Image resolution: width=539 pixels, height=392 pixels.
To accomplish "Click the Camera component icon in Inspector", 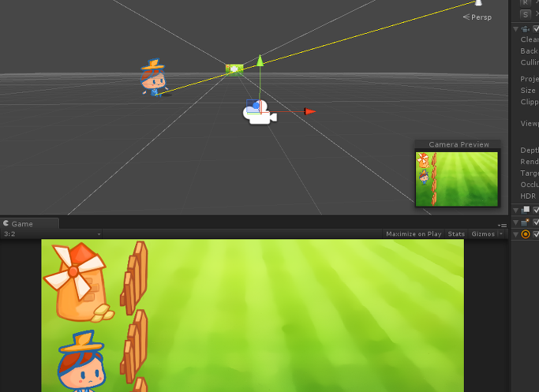I will 525,29.
